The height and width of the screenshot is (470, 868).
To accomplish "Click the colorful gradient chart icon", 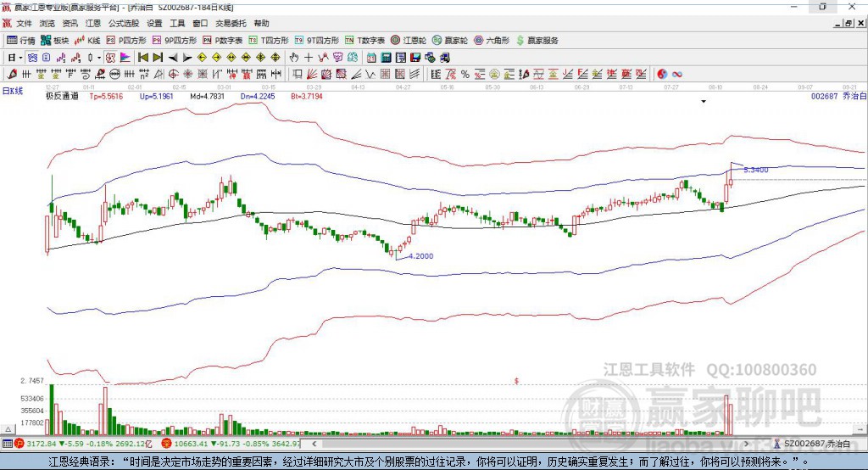I will [125, 58].
